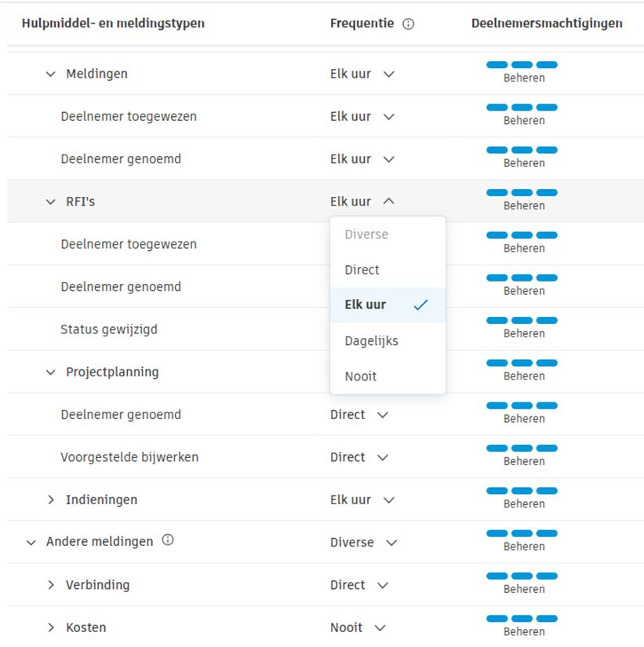
Task: Click the checkmark next to Elk uur
Action: point(421,305)
